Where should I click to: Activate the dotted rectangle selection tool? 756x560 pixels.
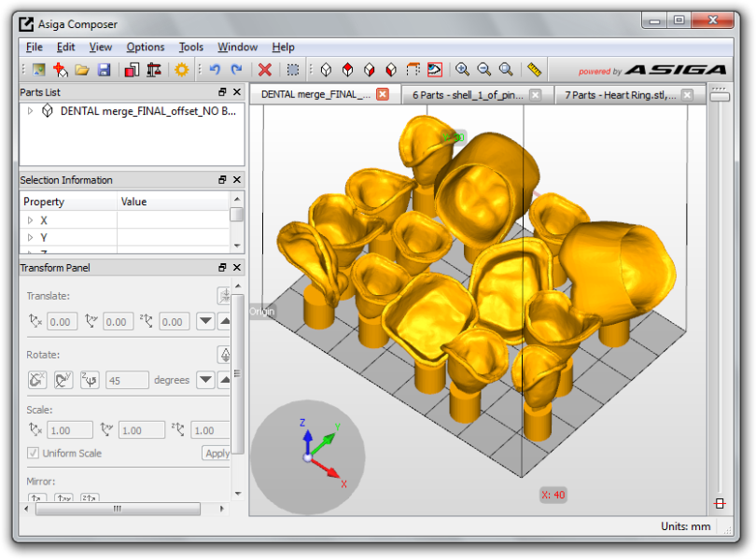tap(293, 70)
